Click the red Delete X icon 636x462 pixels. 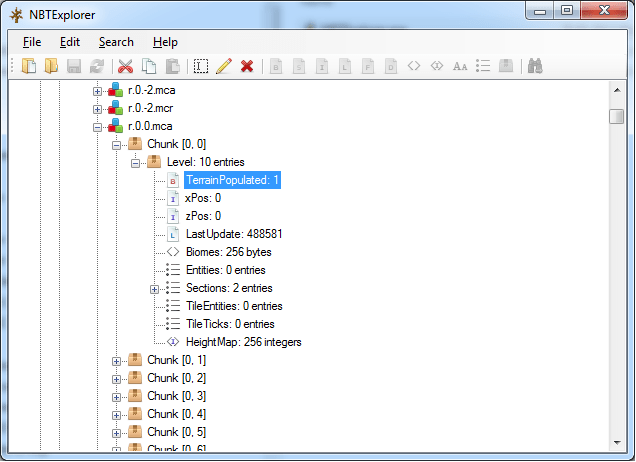[247, 66]
